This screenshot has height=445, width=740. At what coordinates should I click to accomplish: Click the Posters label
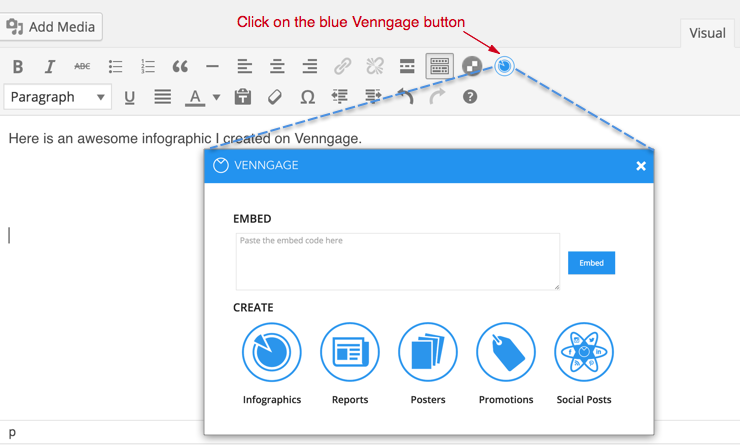coord(428,400)
